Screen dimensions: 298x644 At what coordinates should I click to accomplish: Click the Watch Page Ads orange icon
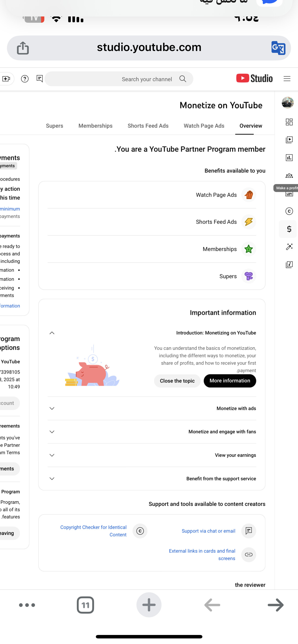pyautogui.click(x=249, y=195)
